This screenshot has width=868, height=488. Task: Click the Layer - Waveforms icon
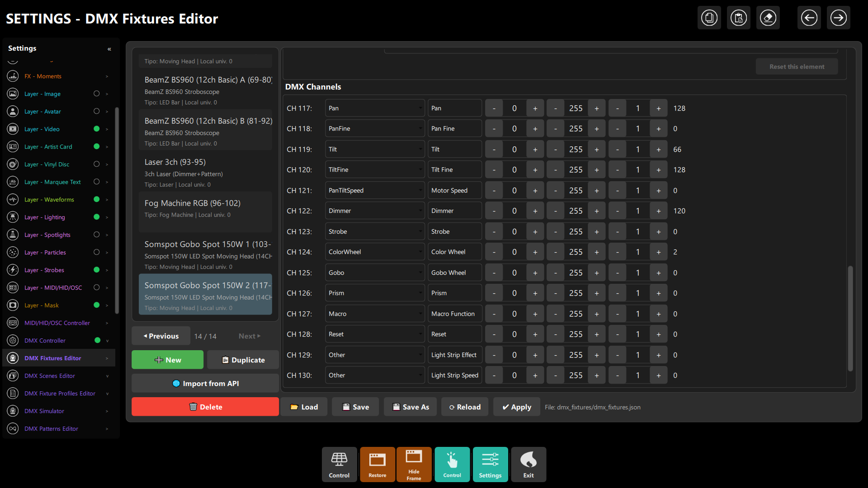pyautogui.click(x=13, y=200)
